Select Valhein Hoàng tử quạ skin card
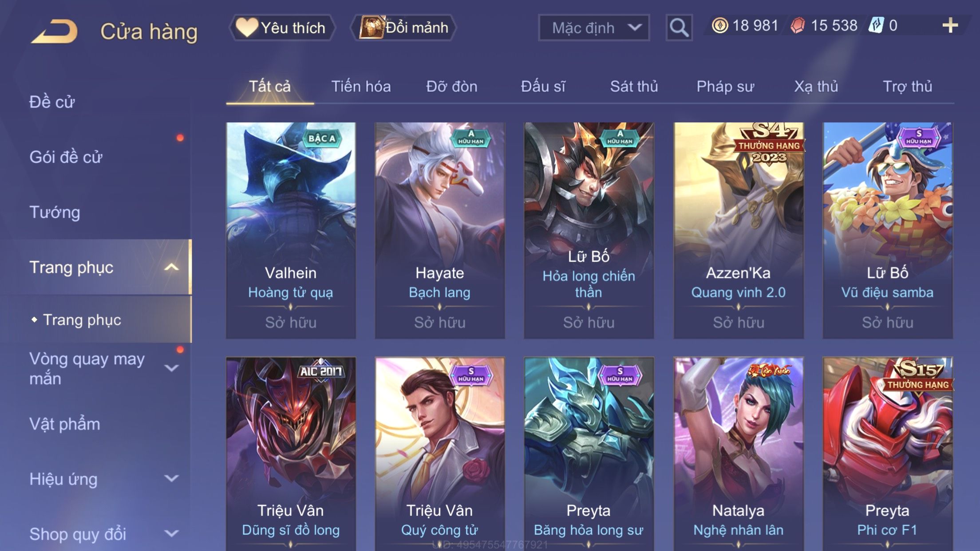 coord(291,231)
